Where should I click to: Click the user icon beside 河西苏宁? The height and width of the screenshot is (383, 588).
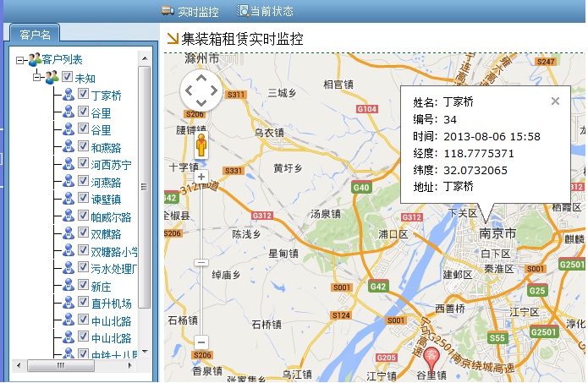(69, 163)
